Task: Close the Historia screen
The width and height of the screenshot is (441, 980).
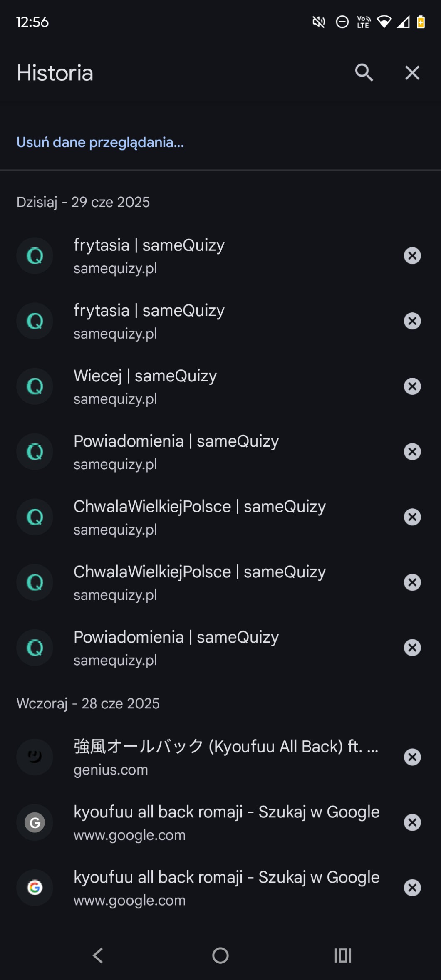Action: click(412, 73)
